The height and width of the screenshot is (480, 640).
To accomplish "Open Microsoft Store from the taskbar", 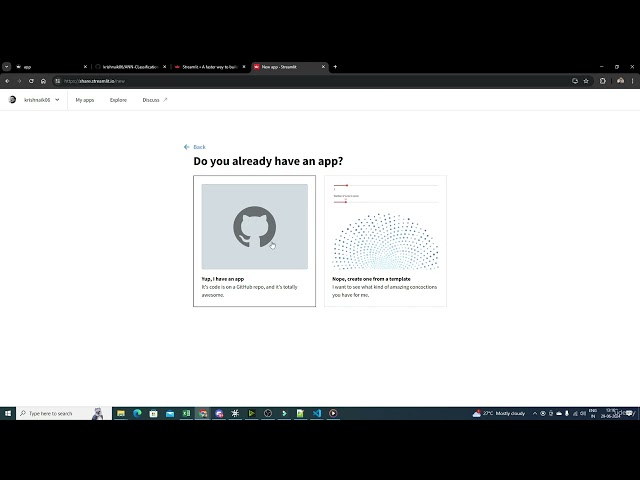I will click(x=153, y=413).
